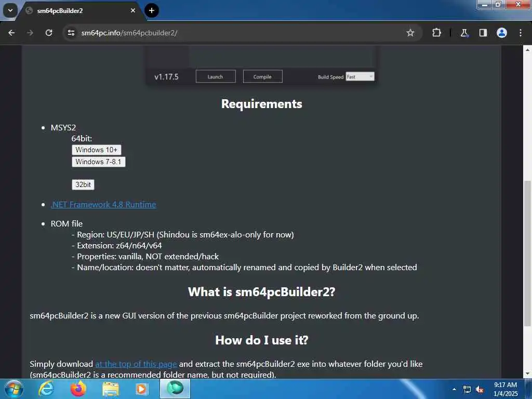Click the Requirements heading
This screenshot has height=399, width=532.
262,104
